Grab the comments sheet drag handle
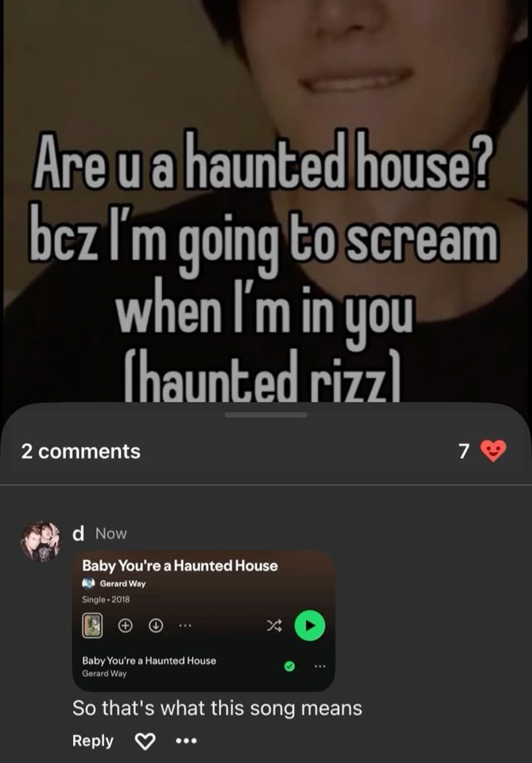Viewport: 532px width, 763px height. (x=265, y=415)
